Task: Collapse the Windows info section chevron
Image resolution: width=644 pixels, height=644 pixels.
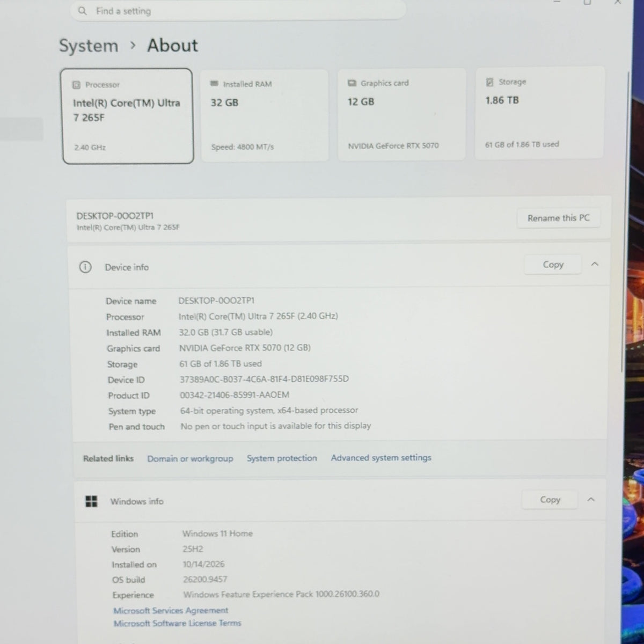Action: 591,499
